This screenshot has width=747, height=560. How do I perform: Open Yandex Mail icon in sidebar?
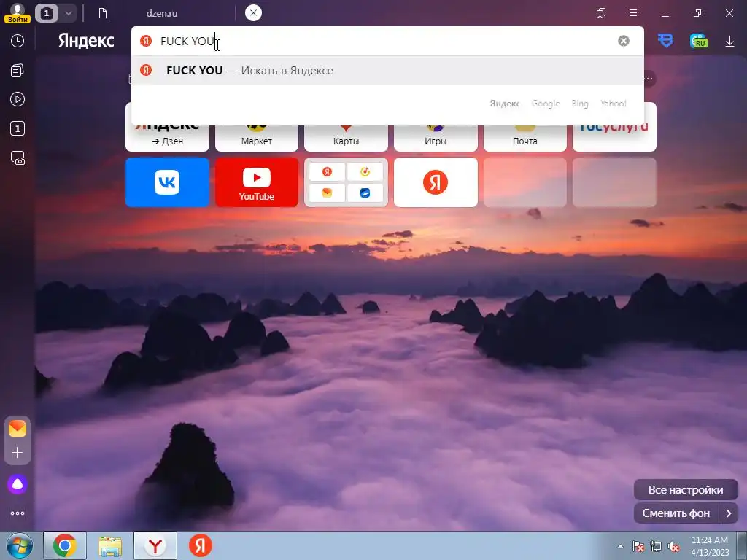point(18,429)
